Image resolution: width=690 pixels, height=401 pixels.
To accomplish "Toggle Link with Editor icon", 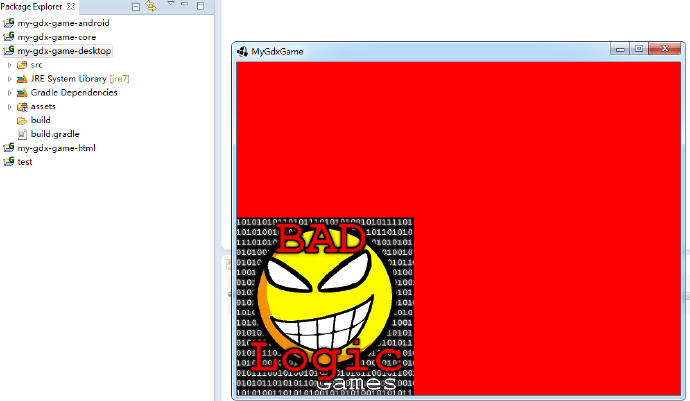I will click(x=151, y=6).
